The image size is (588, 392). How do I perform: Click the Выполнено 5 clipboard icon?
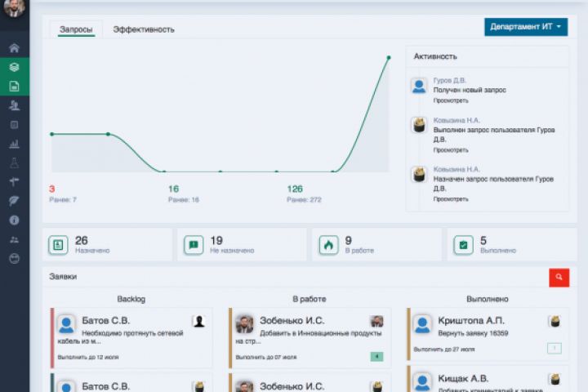click(x=464, y=245)
